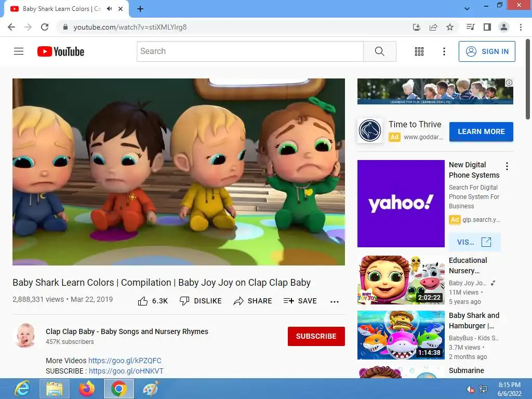The image size is (532, 399).
Task: Go to YouTube home via logo
Action: click(x=61, y=51)
